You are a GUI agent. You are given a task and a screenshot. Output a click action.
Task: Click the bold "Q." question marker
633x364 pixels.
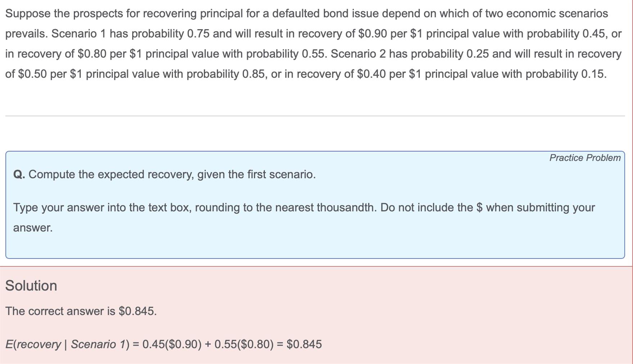19,174
